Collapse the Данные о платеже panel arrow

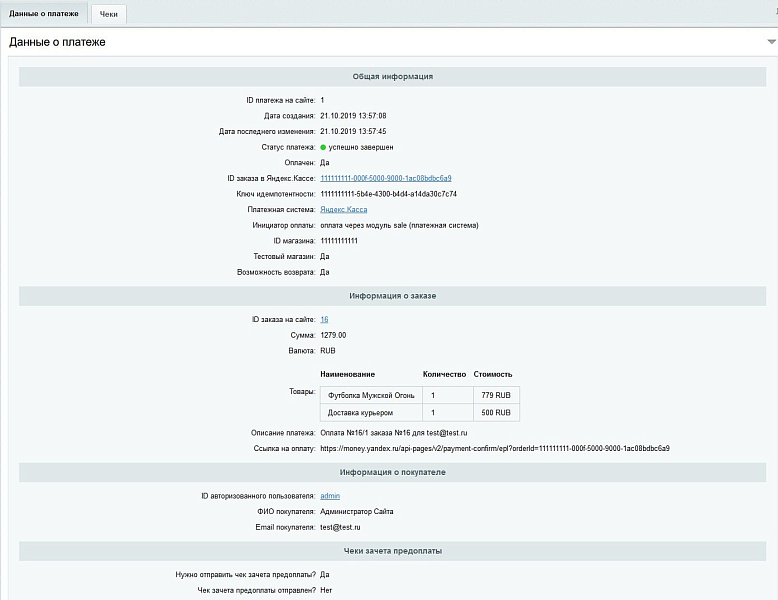pyautogui.click(x=771, y=42)
